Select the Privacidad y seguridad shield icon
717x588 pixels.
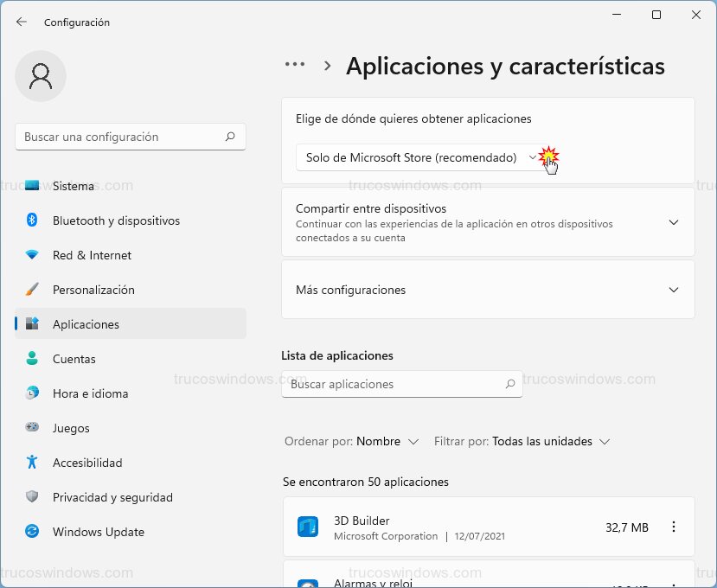[30, 497]
